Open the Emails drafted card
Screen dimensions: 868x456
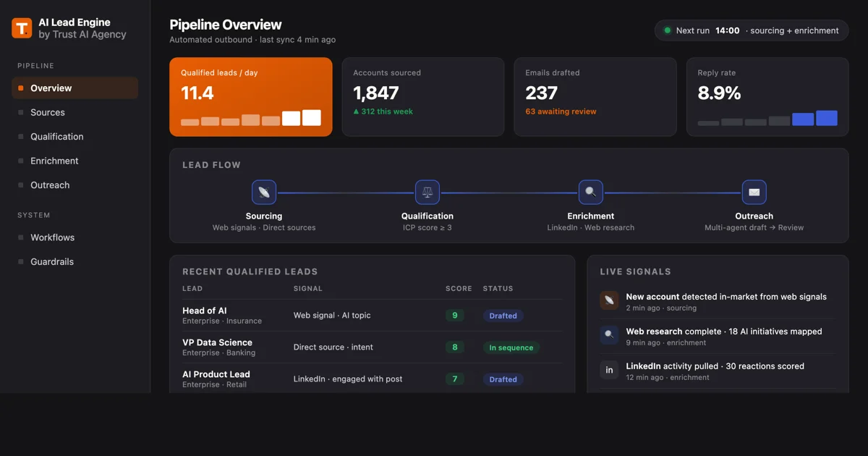tap(595, 97)
